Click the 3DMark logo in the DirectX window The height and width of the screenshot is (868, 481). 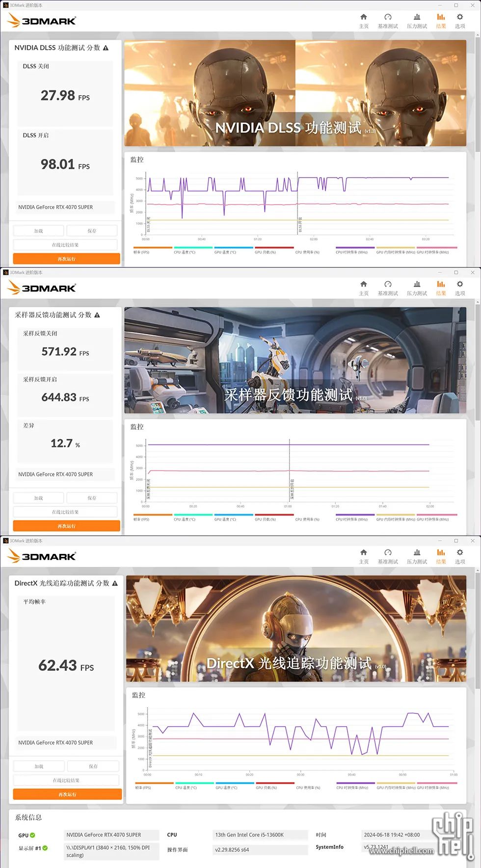[42, 556]
